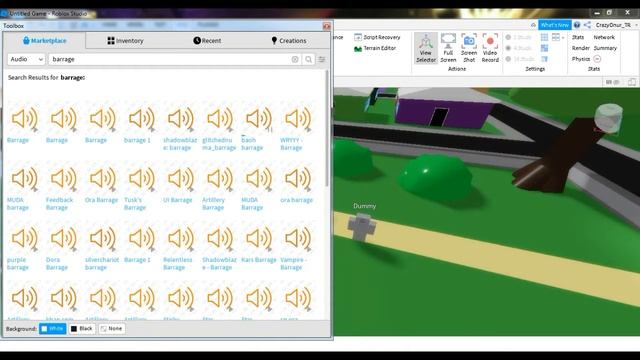The width and height of the screenshot is (640, 360).
Task: Select the Dummy character in viewport
Action: point(361,228)
